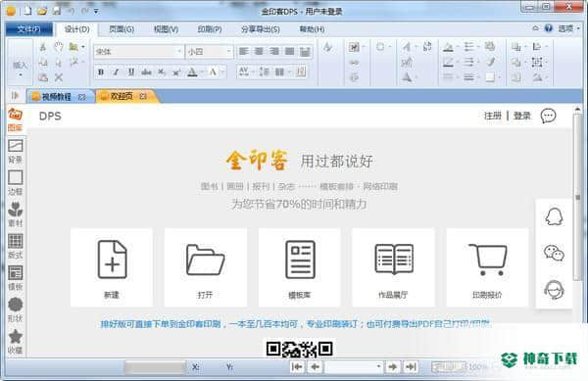Click the open folder icon in quick access toolbar

click(x=42, y=11)
